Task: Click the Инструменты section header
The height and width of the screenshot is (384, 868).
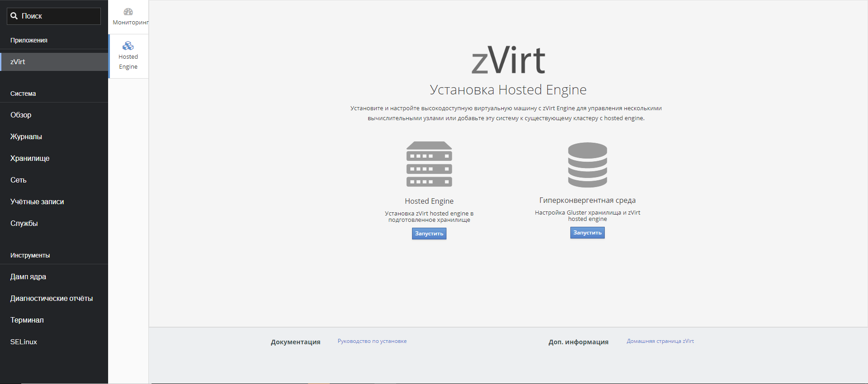Action: click(30, 255)
